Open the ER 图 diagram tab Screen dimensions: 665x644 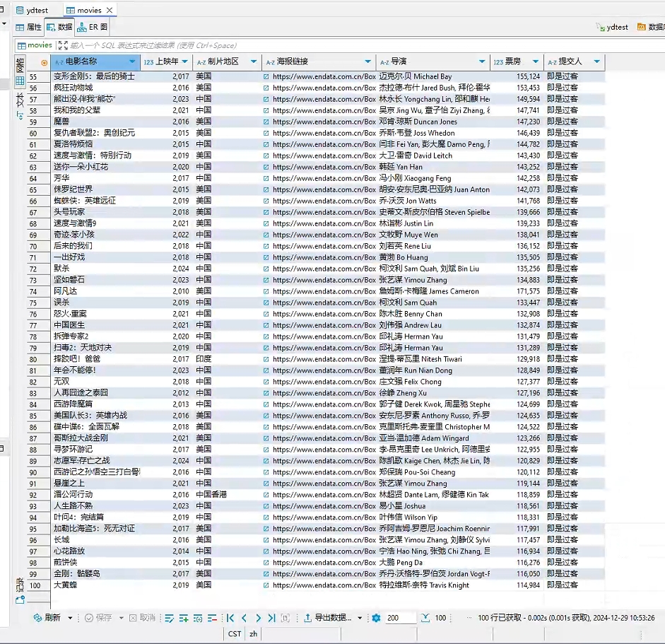pos(92,27)
